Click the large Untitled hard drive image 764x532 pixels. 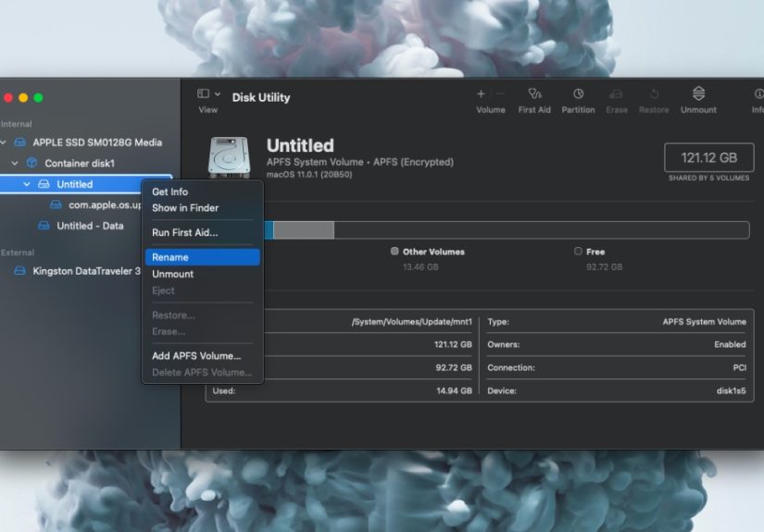[x=229, y=156]
